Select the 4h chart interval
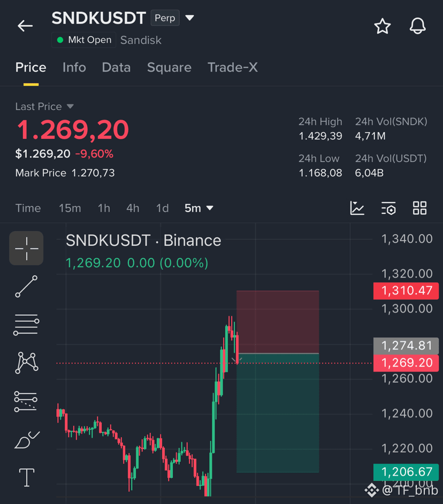The height and width of the screenshot is (504, 443). (x=133, y=208)
